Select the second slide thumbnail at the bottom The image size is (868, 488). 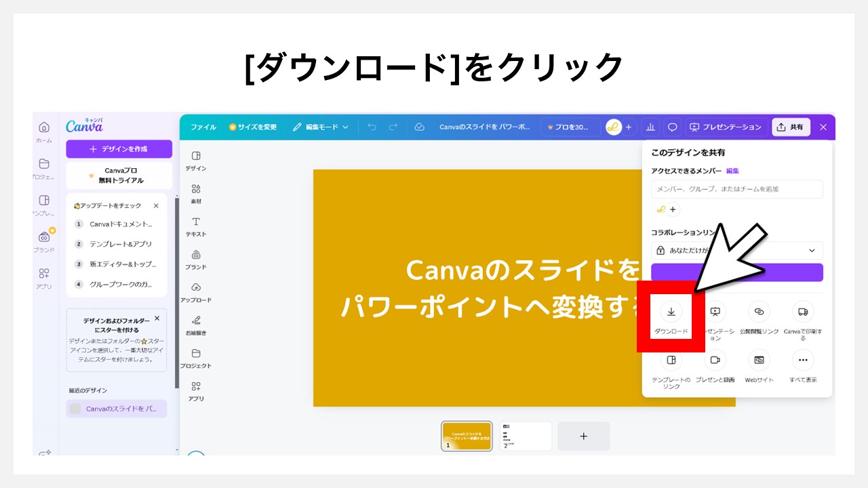pyautogui.click(x=526, y=436)
